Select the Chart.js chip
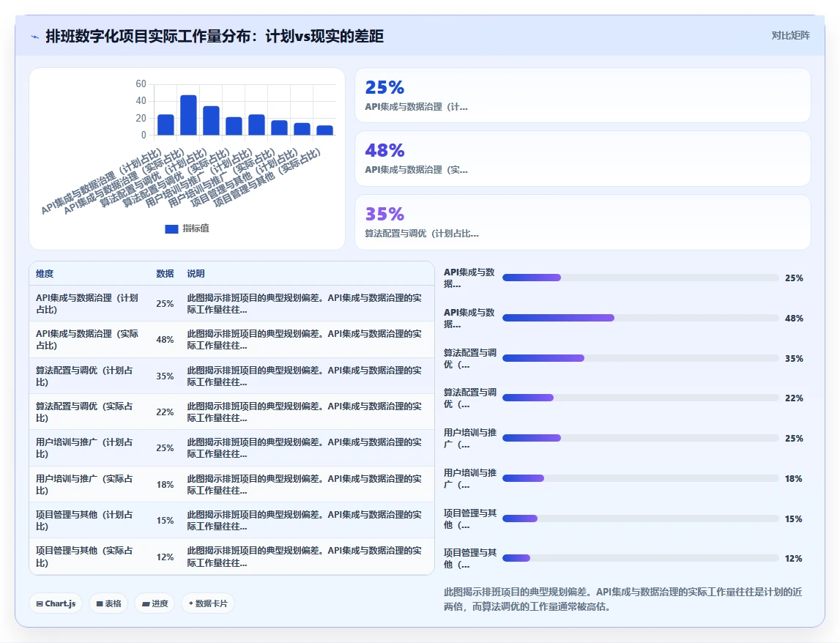 click(56, 603)
